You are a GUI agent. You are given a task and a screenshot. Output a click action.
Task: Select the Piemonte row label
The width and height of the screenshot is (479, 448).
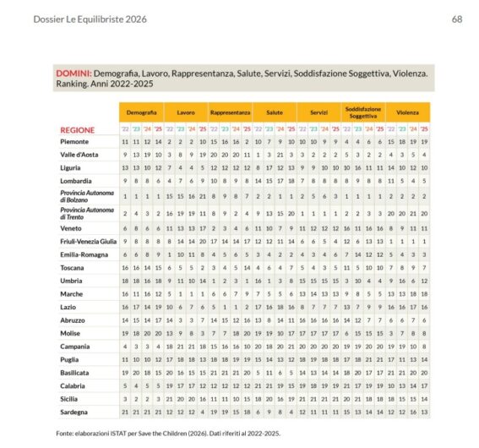pos(74,142)
